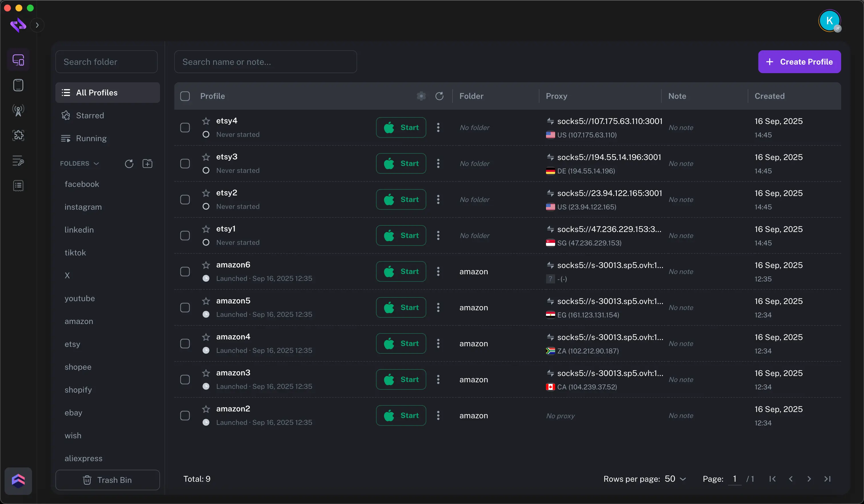Image resolution: width=864 pixels, height=504 pixels.
Task: Collapse the FOLDERS section
Action: [x=79, y=163]
